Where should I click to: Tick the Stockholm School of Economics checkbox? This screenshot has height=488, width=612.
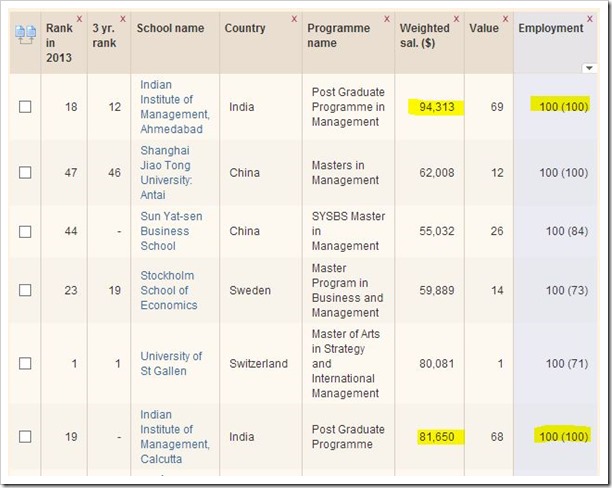(25, 290)
